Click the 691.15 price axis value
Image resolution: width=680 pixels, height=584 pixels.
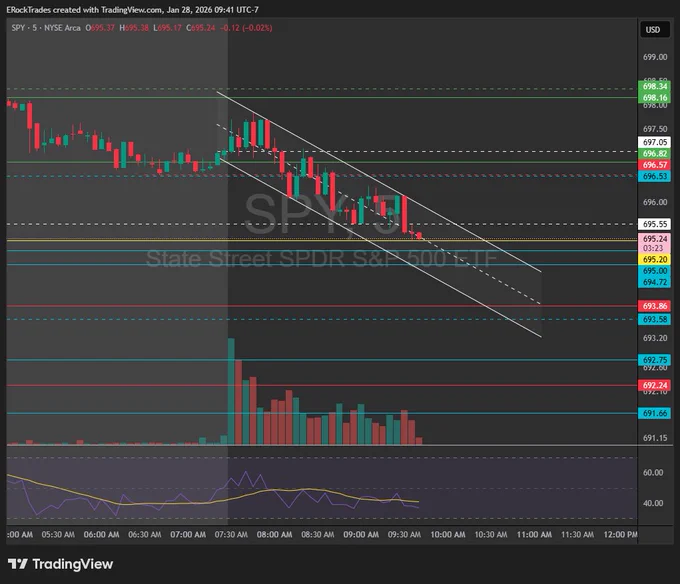click(x=655, y=438)
